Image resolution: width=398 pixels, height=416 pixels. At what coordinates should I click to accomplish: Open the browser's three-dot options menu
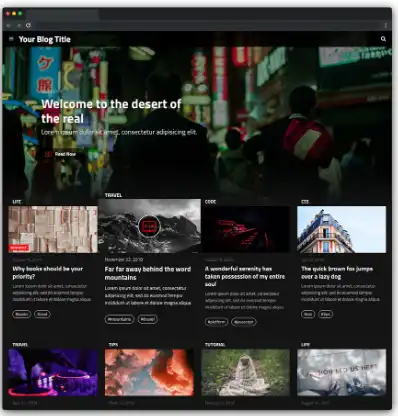click(x=386, y=25)
